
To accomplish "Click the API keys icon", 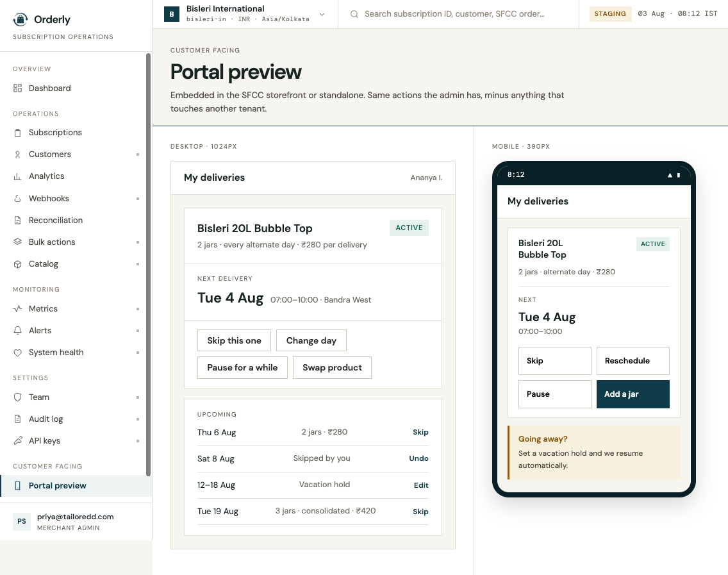I will [18, 441].
